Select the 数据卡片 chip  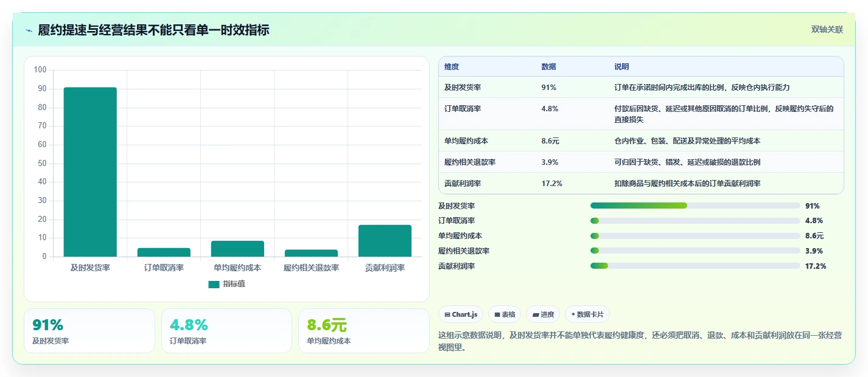click(x=587, y=314)
